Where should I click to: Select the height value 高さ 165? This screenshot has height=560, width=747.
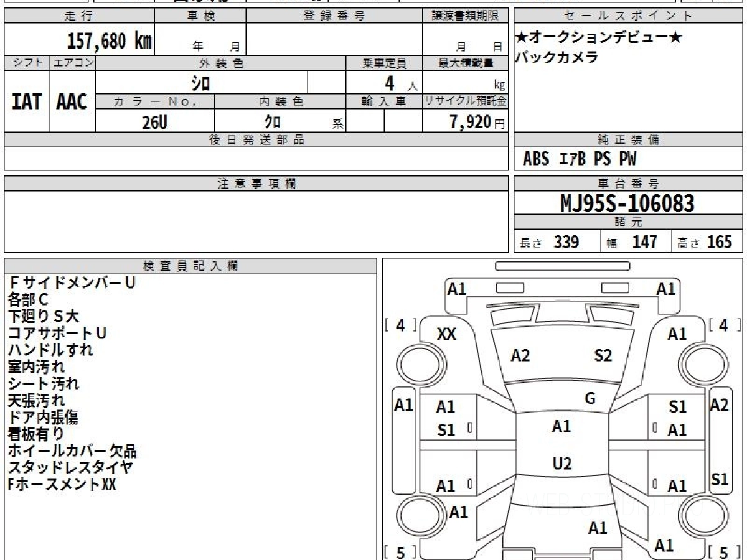point(705,242)
